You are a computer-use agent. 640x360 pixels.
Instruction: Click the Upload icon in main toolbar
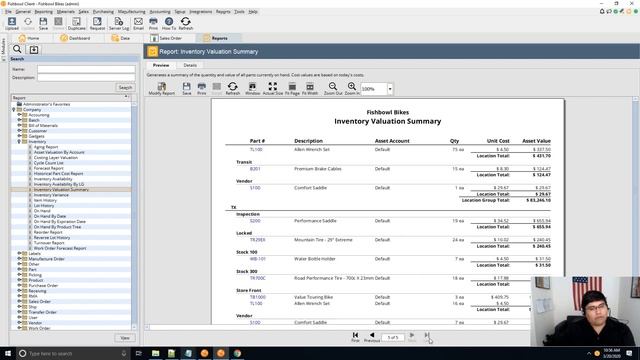pos(12,23)
